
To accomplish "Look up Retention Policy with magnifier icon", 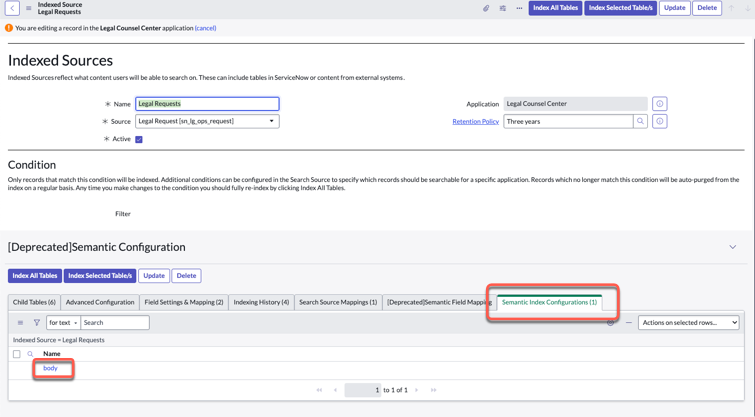I will click(x=640, y=121).
